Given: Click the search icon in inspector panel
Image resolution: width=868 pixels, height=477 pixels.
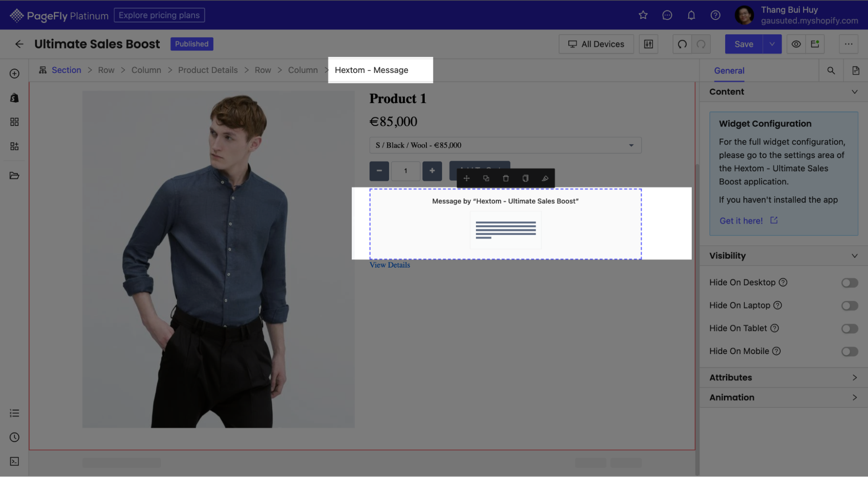Looking at the screenshot, I should pos(831,70).
